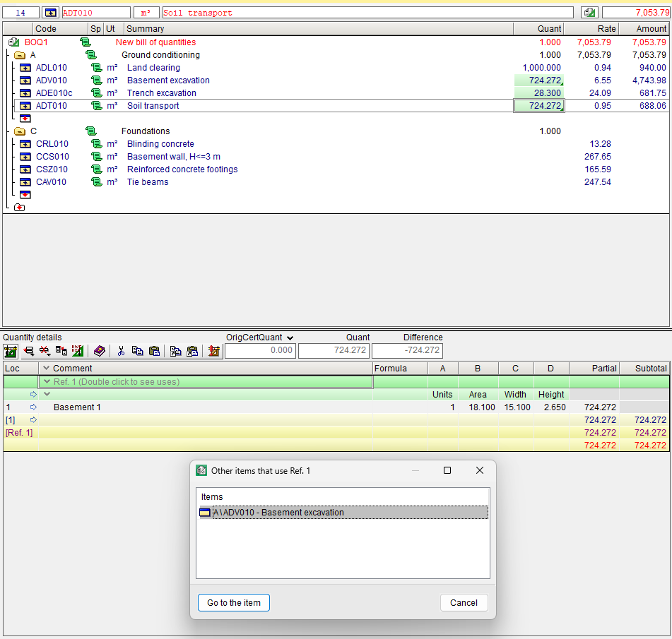The width and height of the screenshot is (672, 639).
Task: Click the 18.100 Area cell
Action: [x=478, y=407]
